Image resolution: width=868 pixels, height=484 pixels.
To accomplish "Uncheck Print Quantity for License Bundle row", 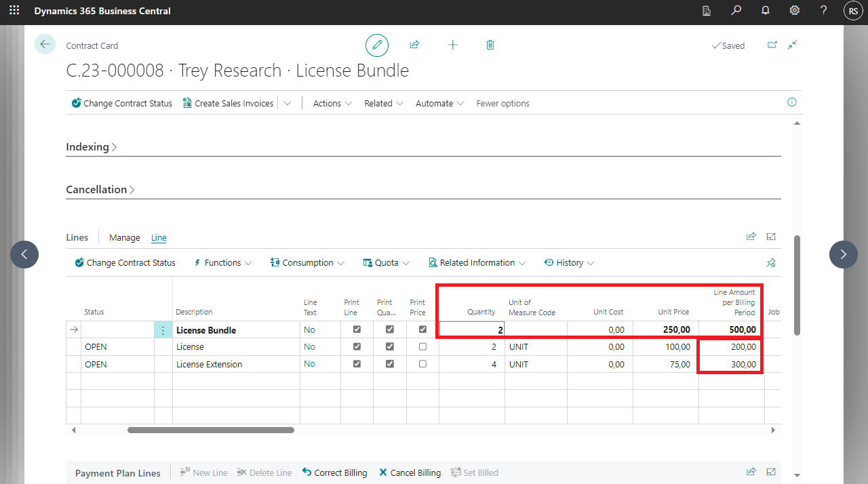I will [x=389, y=329].
